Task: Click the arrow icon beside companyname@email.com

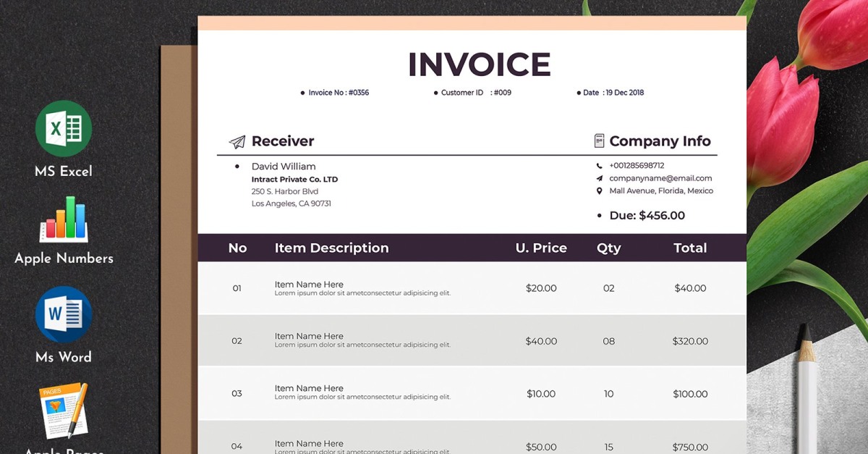Action: pos(599,178)
